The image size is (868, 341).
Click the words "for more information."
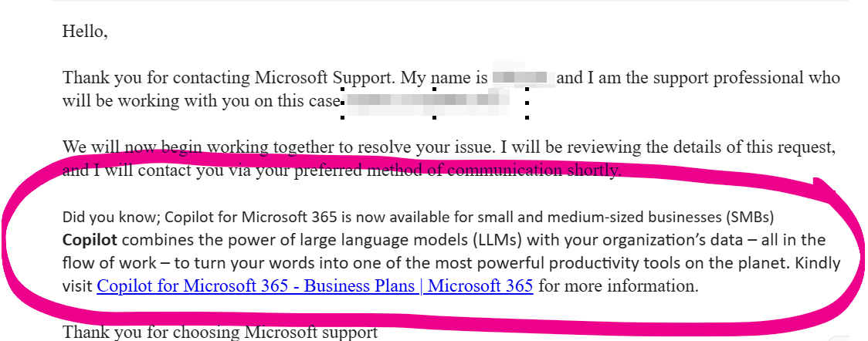click(x=619, y=286)
